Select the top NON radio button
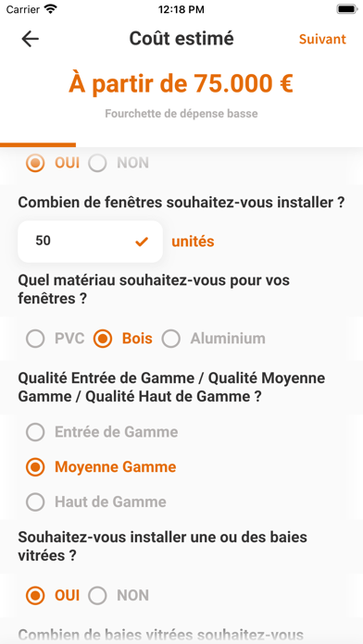 click(119, 164)
